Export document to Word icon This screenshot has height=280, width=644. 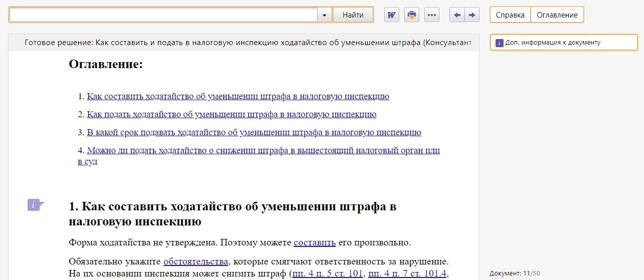392,15
